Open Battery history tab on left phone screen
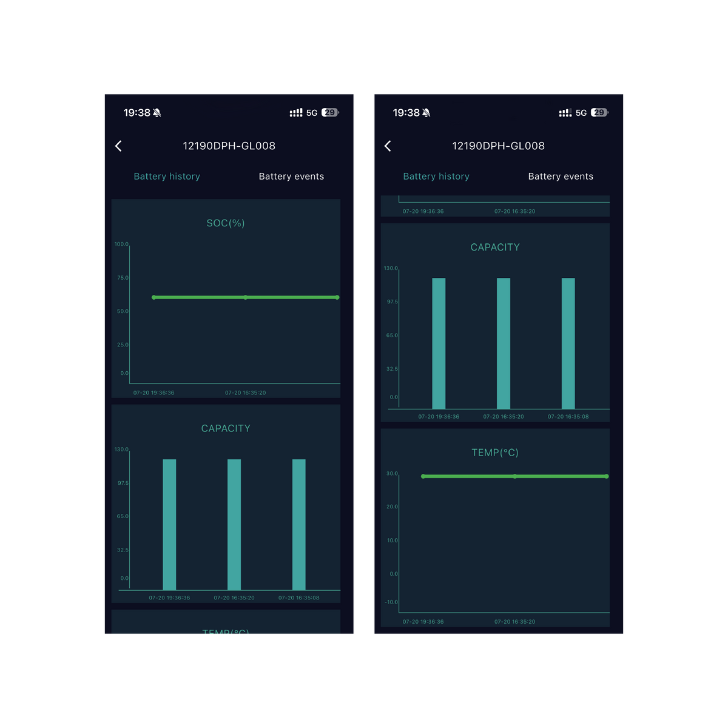 (167, 177)
